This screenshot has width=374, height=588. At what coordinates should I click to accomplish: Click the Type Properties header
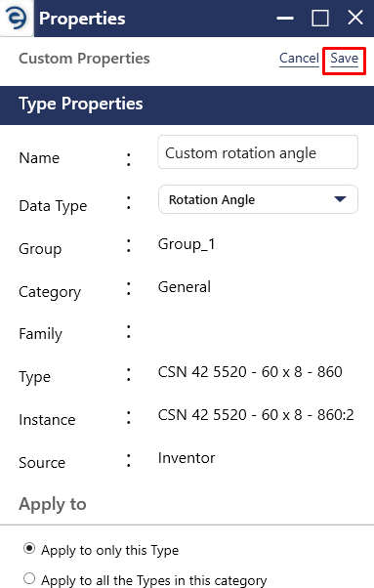pyautogui.click(x=187, y=105)
